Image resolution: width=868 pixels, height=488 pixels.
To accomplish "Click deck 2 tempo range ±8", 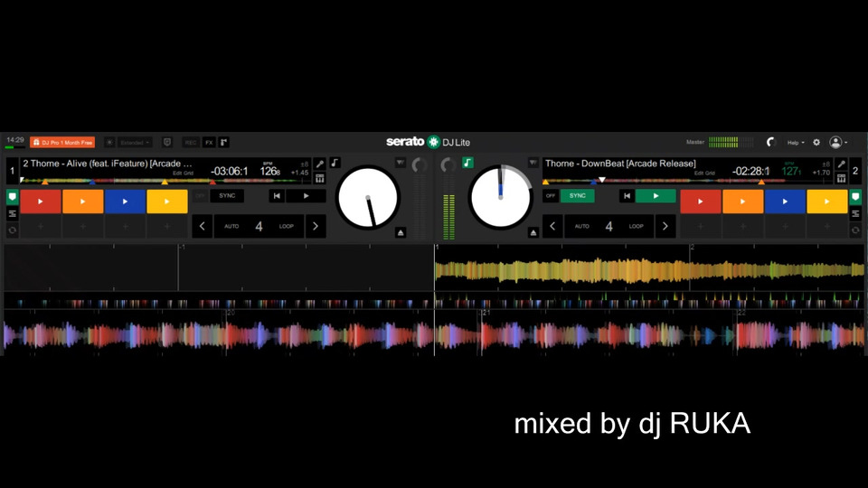I will [x=826, y=164].
